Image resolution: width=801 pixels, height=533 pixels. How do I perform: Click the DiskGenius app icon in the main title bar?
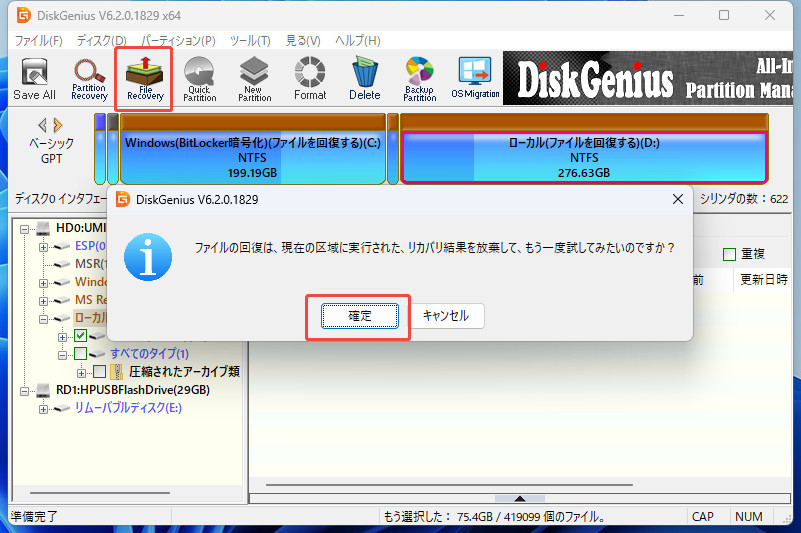(23, 15)
